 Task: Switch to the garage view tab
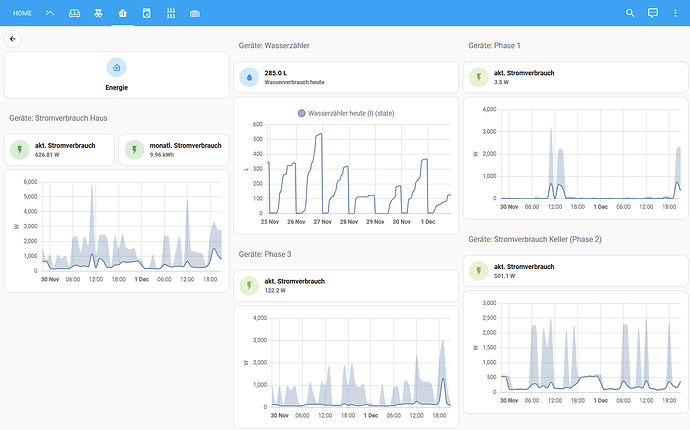[194, 13]
